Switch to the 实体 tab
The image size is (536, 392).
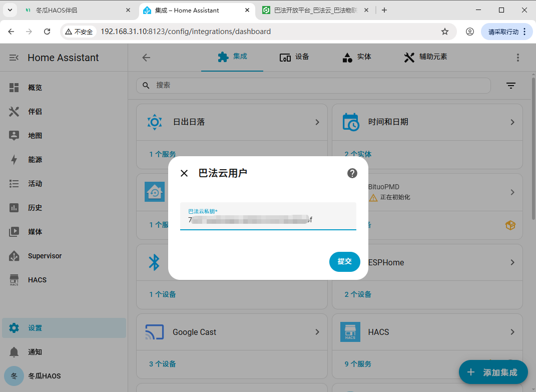pyautogui.click(x=357, y=57)
